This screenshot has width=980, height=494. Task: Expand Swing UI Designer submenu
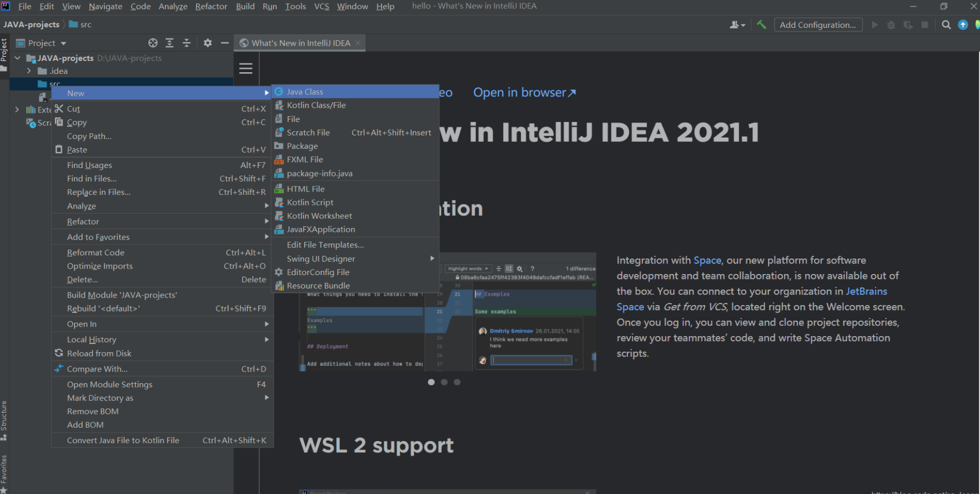355,259
